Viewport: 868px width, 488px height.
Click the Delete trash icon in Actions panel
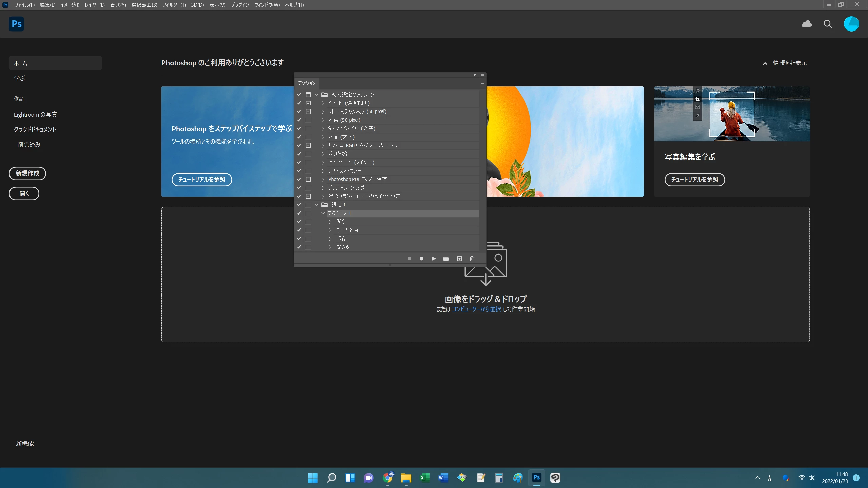(472, 259)
